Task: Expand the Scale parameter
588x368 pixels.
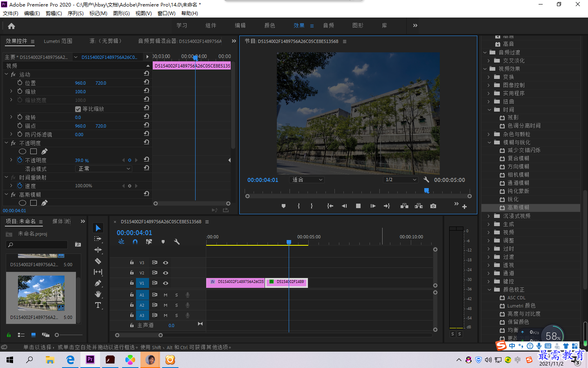Action: [x=11, y=91]
